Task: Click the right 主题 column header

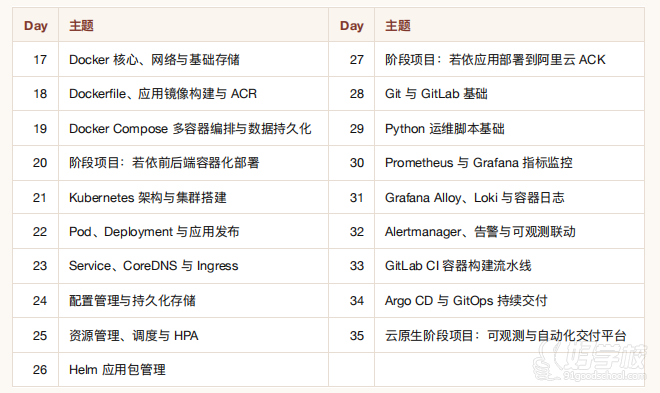Action: pyautogui.click(x=398, y=26)
